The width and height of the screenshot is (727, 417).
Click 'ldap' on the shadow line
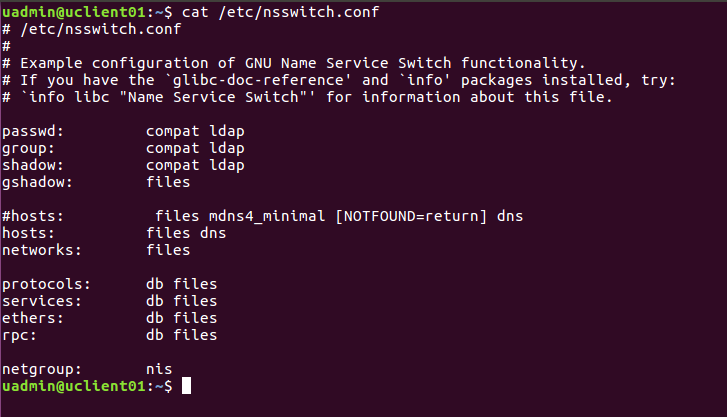(227, 166)
